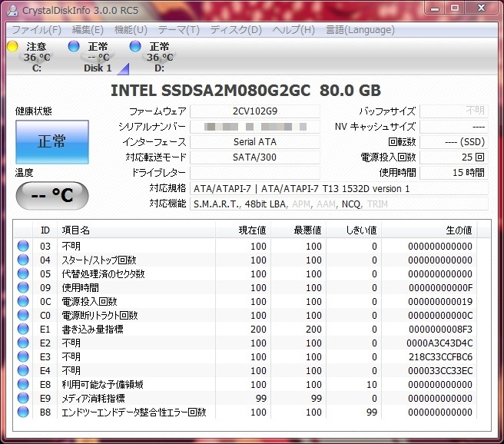Click the temperature -- °C display button

(x=51, y=195)
